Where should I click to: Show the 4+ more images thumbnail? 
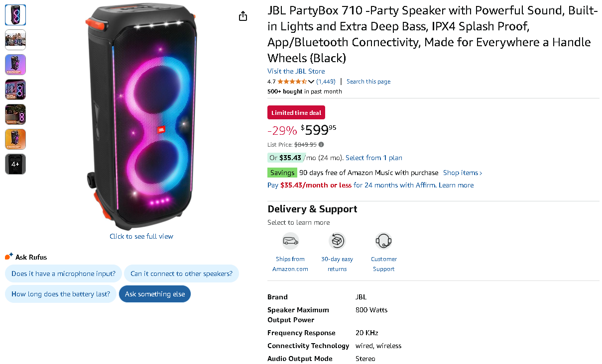15,164
